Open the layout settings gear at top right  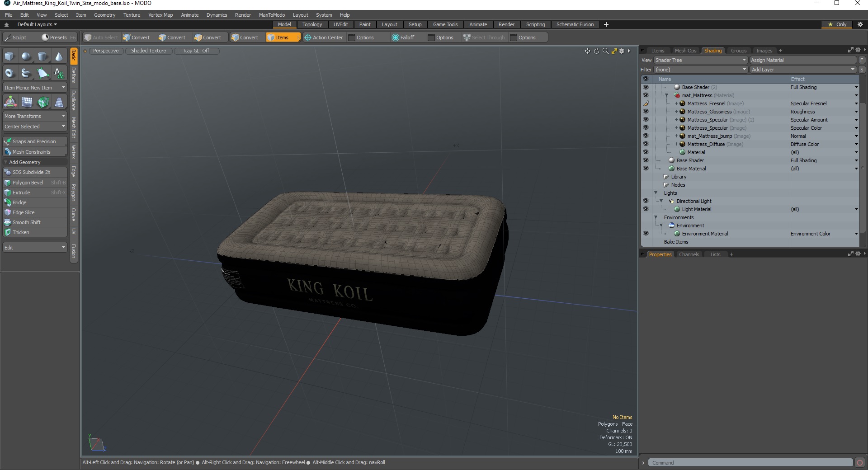(860, 24)
